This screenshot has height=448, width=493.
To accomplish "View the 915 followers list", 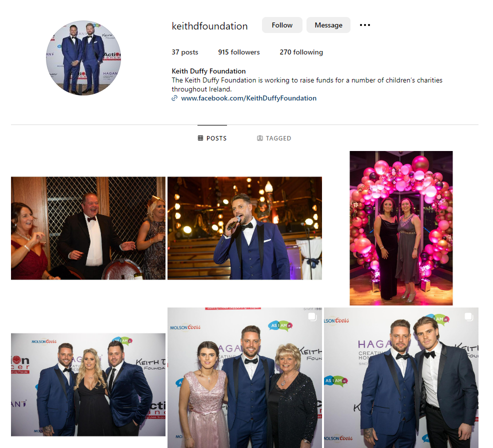I will click(x=239, y=52).
